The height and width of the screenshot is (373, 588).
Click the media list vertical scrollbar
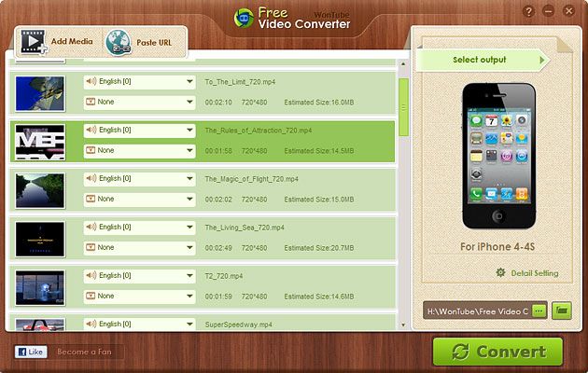tap(403, 186)
